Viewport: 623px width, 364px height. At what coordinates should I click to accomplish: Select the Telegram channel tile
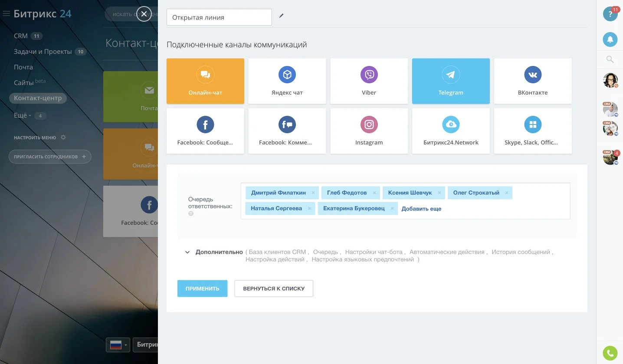[451, 81]
